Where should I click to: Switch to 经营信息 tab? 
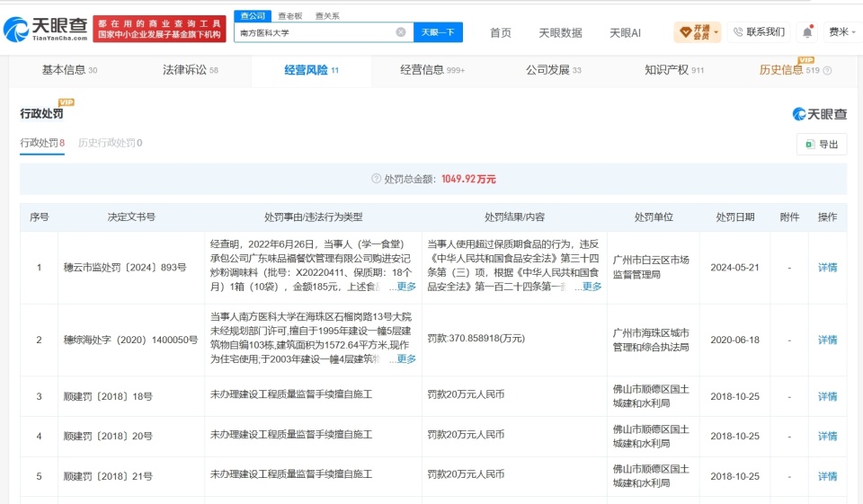pos(432,70)
